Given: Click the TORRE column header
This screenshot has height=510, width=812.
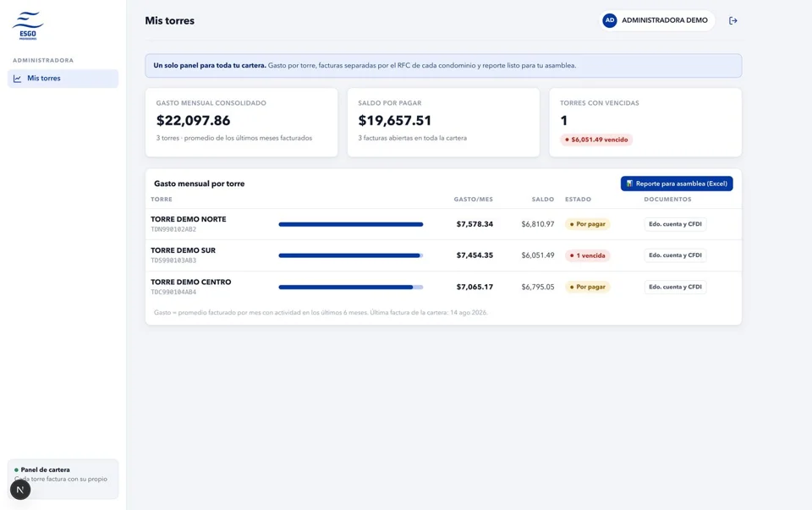Looking at the screenshot, I should [x=162, y=200].
